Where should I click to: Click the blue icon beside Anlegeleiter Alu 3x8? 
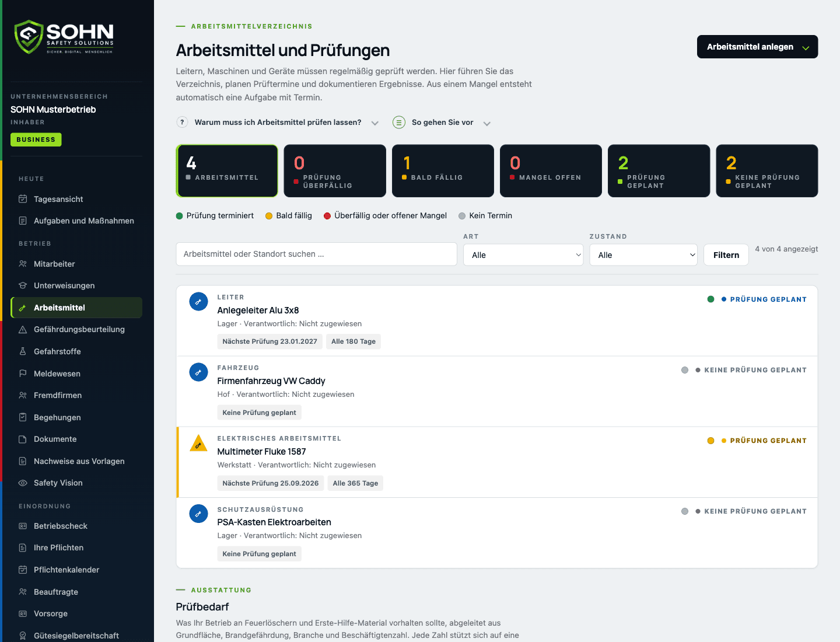click(x=198, y=302)
